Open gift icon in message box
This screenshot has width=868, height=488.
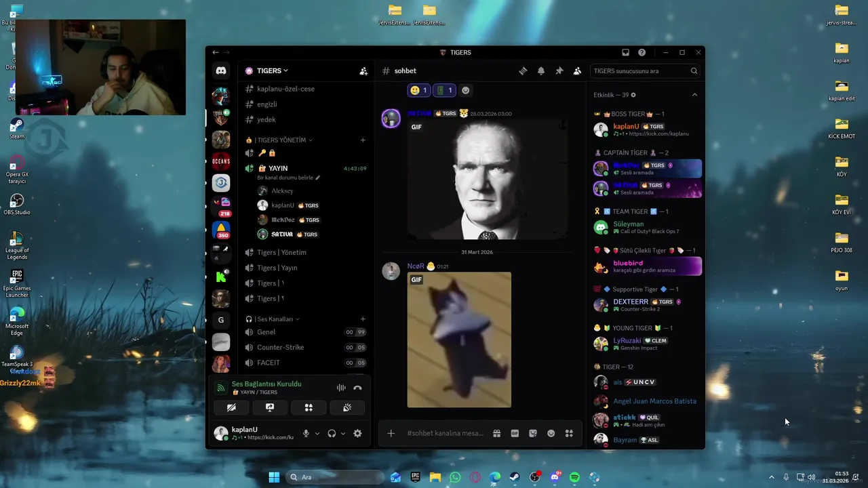496,433
